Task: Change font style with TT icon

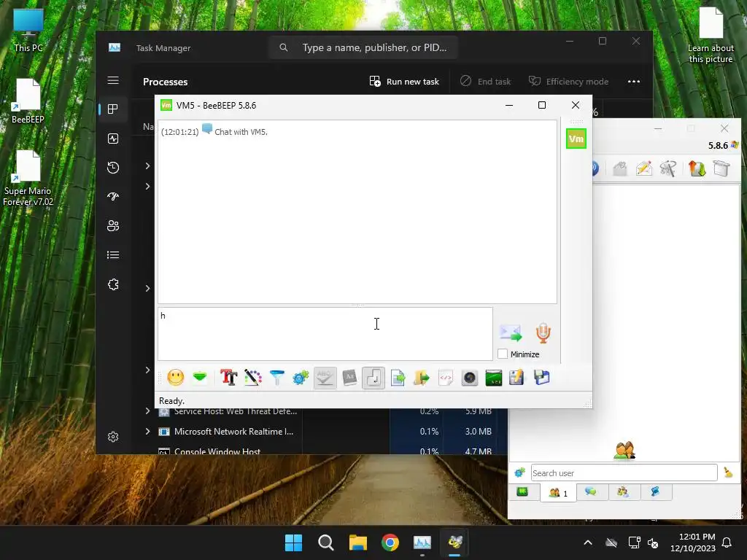Action: tap(228, 378)
